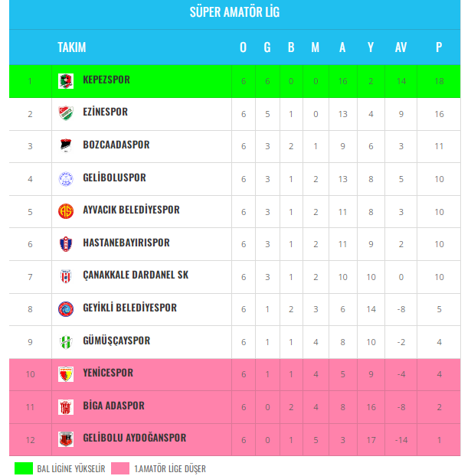Click the P points column header
Image resolution: width=471 pixels, height=476 pixels.
tap(439, 47)
